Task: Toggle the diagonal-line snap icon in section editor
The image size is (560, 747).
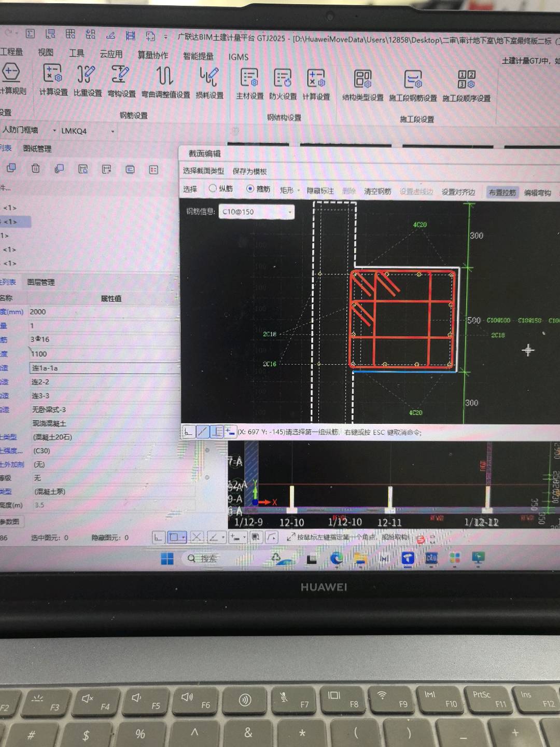Action: [203, 432]
